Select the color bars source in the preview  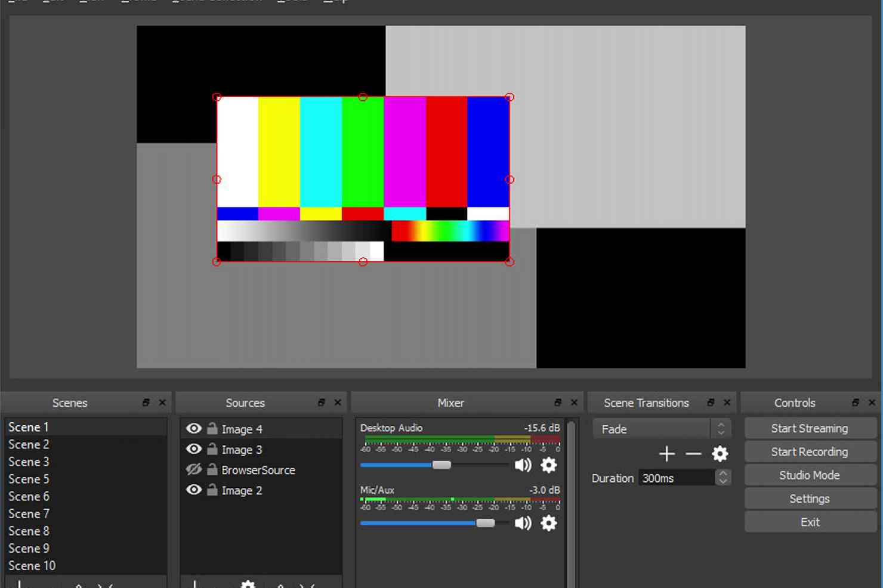coord(363,179)
